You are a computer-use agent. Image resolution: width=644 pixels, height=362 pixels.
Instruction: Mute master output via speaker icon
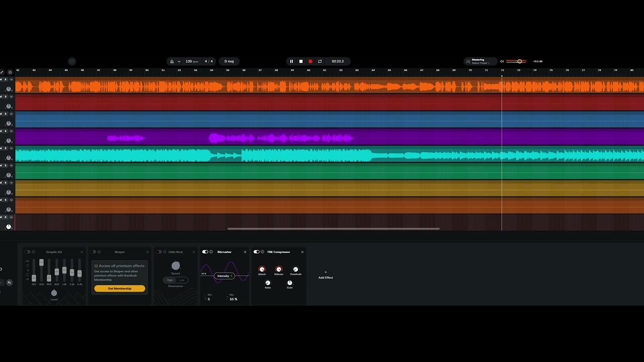[502, 61]
